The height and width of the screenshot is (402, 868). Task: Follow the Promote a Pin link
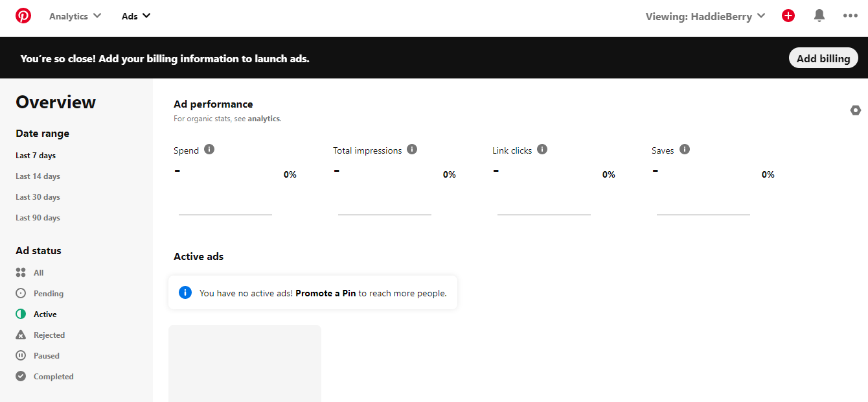click(x=326, y=293)
